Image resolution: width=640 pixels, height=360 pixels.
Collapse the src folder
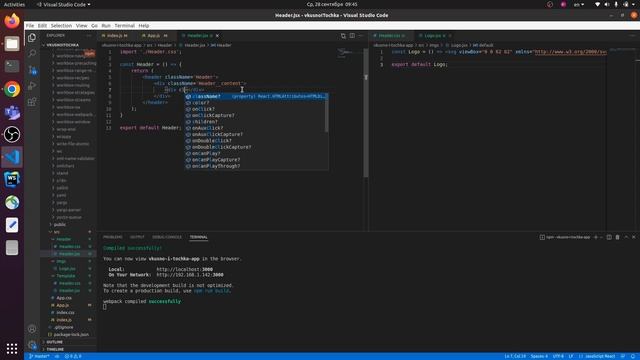click(x=57, y=232)
